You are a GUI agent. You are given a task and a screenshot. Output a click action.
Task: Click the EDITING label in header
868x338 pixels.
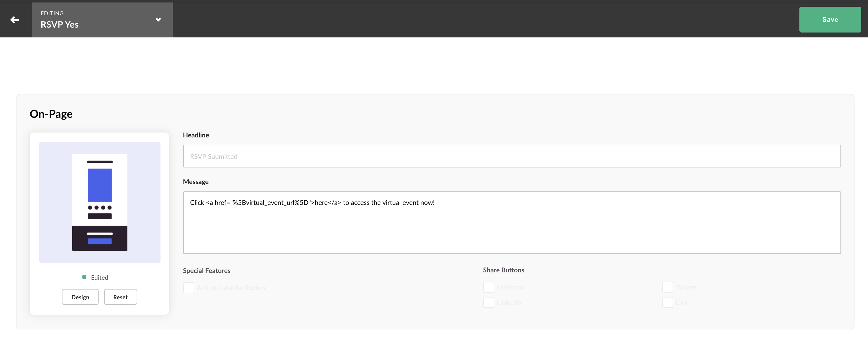point(52,13)
